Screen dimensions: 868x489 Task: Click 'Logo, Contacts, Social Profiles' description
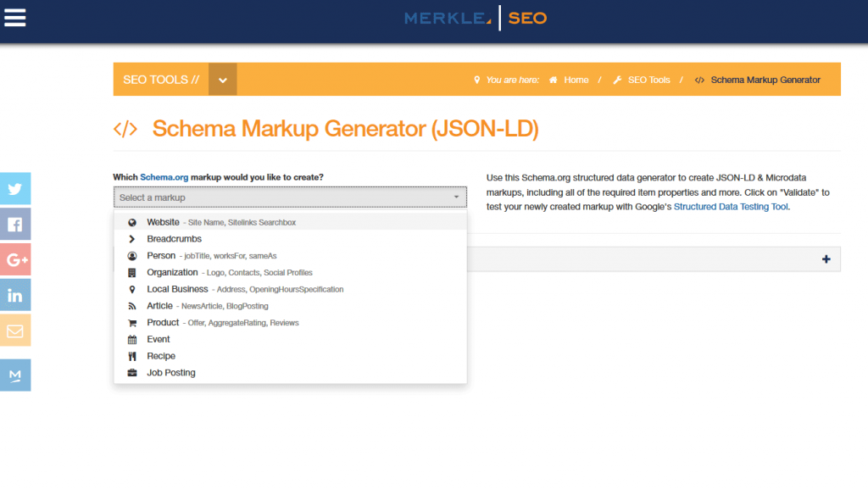pos(259,273)
